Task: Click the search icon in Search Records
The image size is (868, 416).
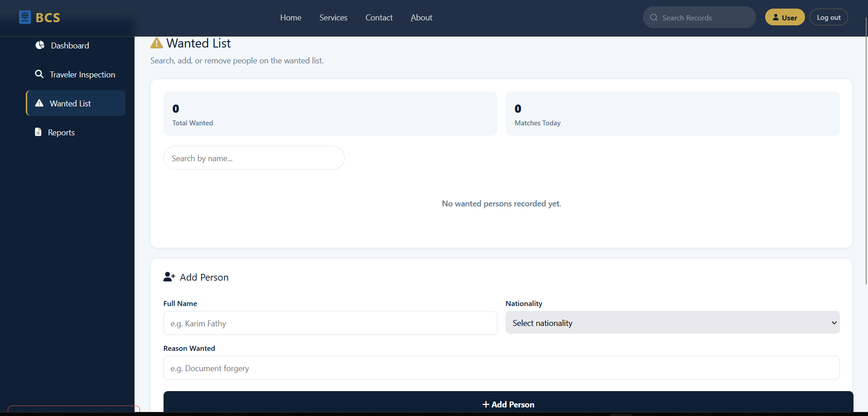Action: tap(654, 17)
